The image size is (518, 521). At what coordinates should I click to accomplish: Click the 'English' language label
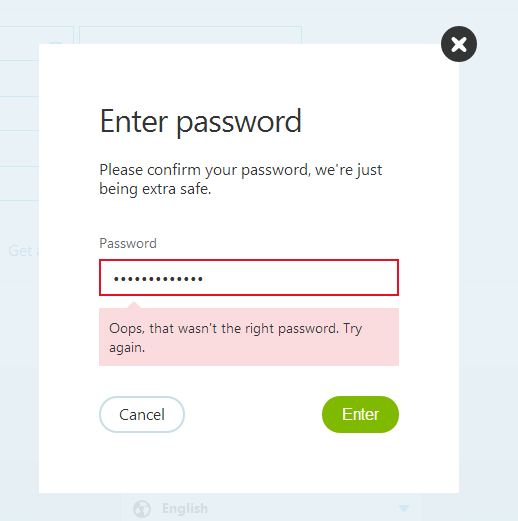185,509
